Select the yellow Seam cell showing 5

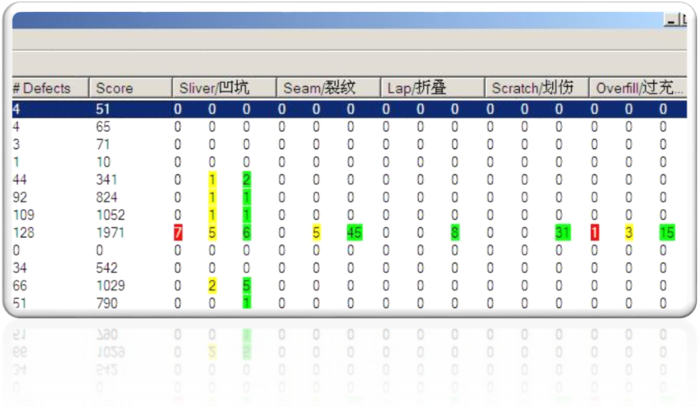(316, 233)
